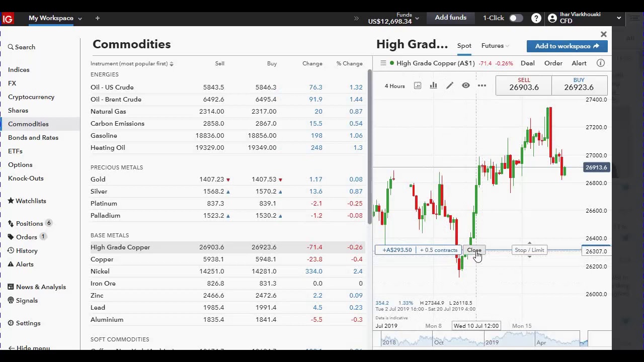Click the SELL 26903.6 button

(x=524, y=84)
